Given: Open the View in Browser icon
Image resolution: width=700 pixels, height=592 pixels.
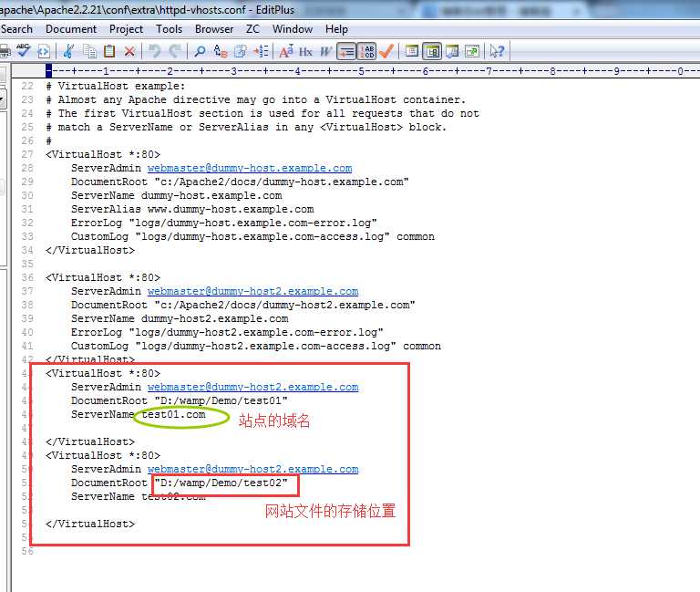Looking at the screenshot, I should tap(44, 51).
